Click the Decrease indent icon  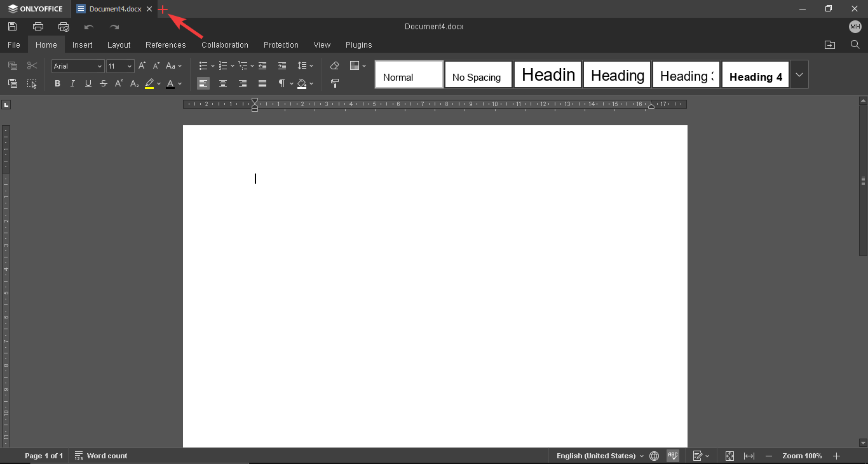coord(262,65)
